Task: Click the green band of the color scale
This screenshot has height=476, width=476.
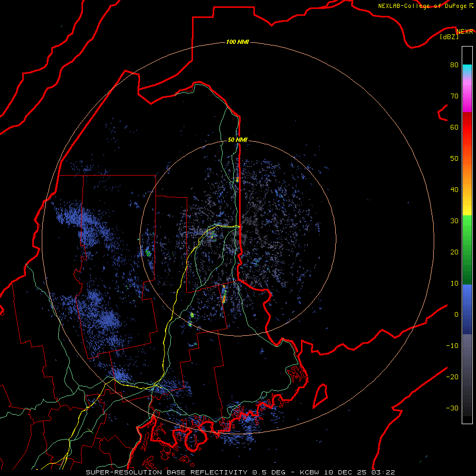Action: [467, 250]
